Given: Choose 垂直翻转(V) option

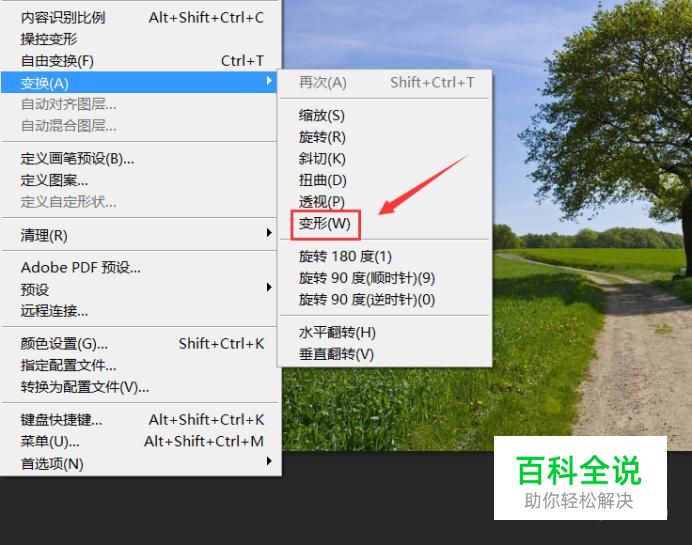Looking at the screenshot, I should (x=385, y=354).
